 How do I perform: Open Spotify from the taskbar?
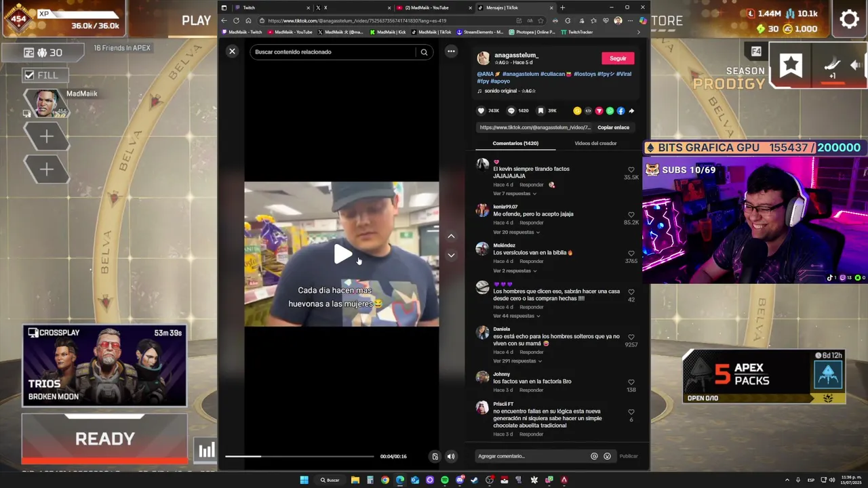445,480
